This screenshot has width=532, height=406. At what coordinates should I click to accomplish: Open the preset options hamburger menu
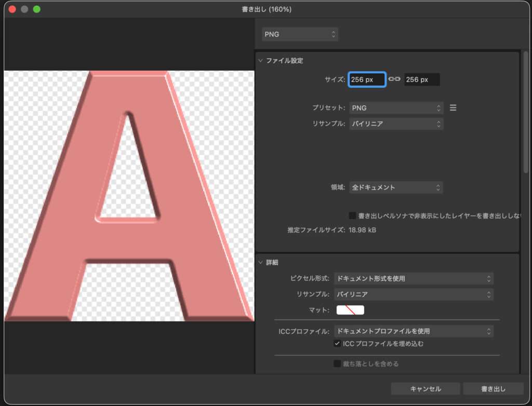tap(453, 107)
